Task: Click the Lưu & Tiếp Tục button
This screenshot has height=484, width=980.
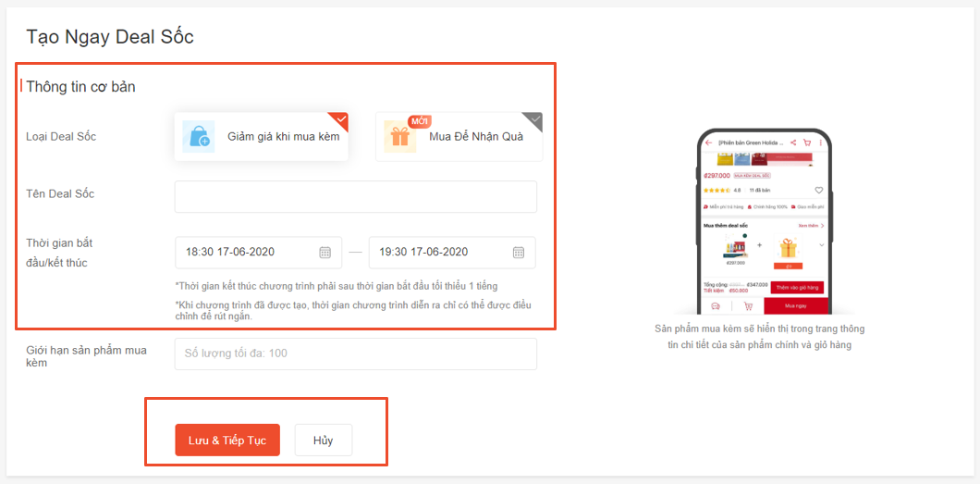Action: (x=227, y=441)
